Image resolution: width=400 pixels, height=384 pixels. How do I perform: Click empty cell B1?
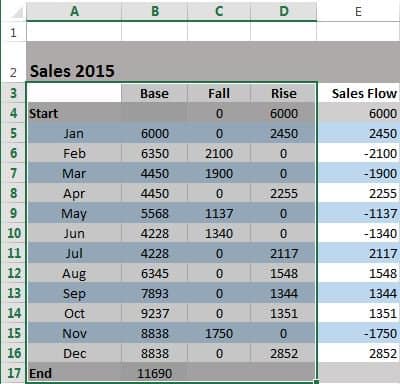click(155, 32)
